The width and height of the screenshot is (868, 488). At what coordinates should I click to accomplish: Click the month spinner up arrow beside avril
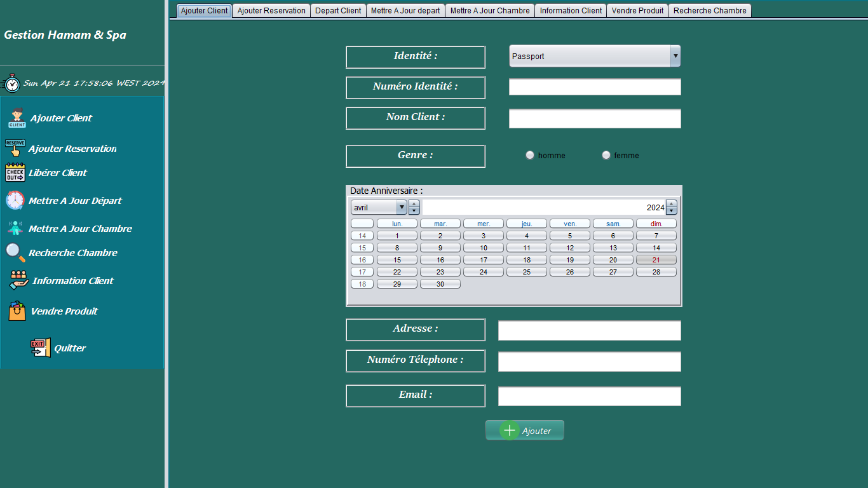pos(414,204)
